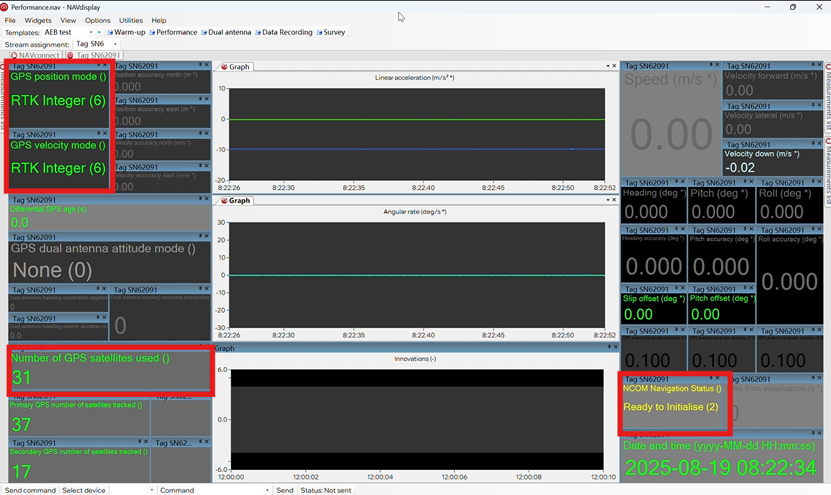Pin the Speed widget
Viewport: 831px width, 495px height.
click(x=711, y=65)
